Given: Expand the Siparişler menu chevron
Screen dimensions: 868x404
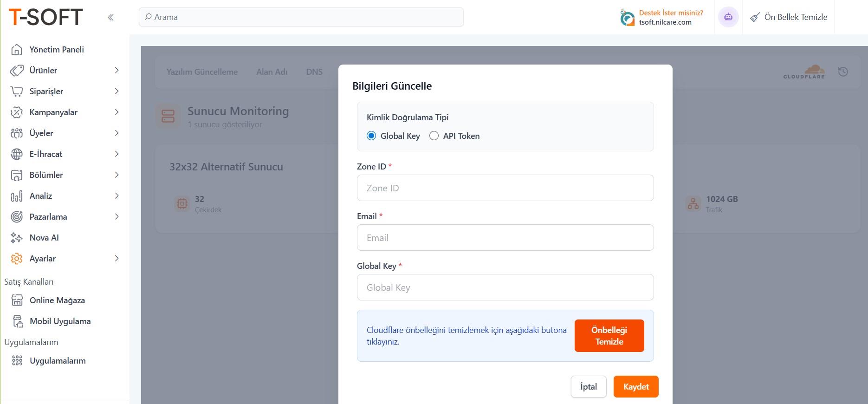Looking at the screenshot, I should tap(117, 91).
